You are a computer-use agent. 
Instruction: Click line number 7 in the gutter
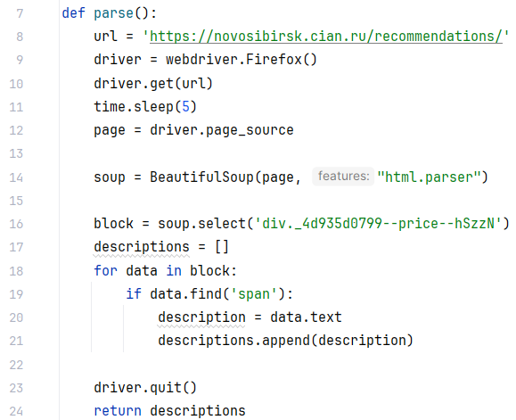[x=20, y=13]
